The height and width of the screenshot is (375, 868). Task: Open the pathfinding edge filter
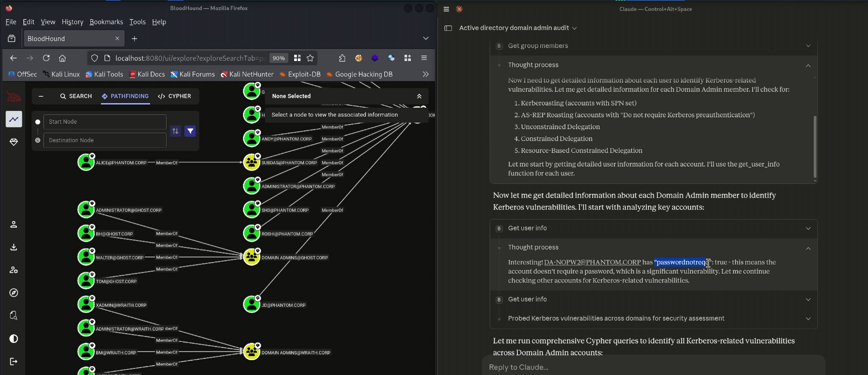[190, 131]
